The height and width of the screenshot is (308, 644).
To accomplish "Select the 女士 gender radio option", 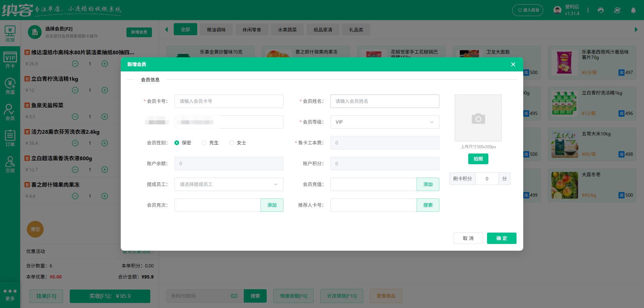I will [x=232, y=143].
